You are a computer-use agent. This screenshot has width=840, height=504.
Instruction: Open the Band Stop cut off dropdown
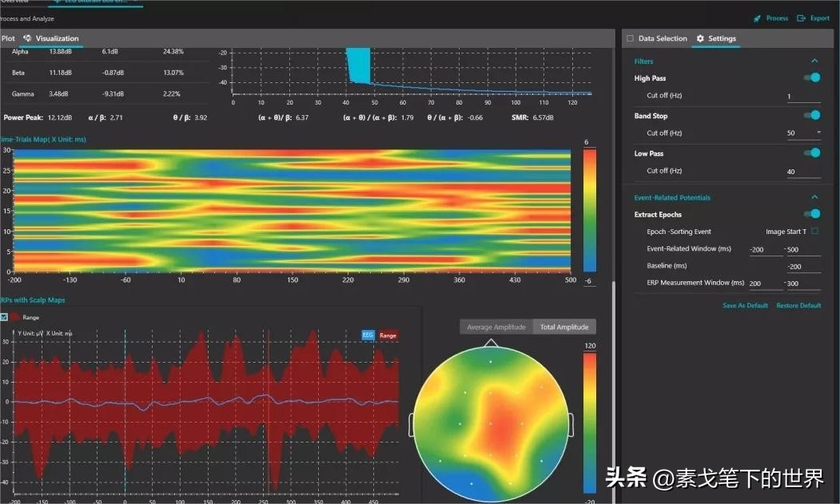[818, 133]
